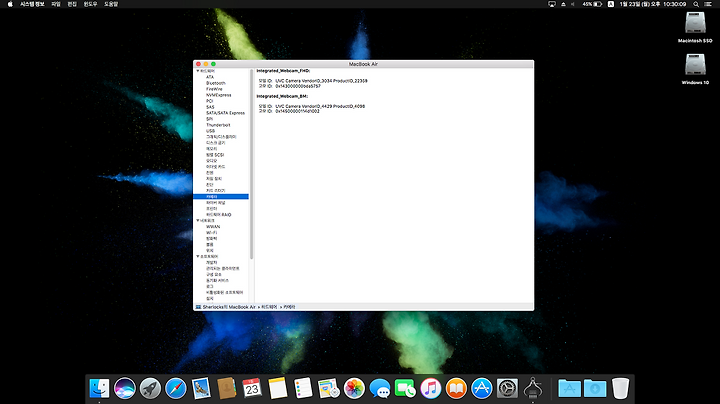Open Downloads folder stack in Dock
The height and width of the screenshot is (404, 720).
(595, 388)
